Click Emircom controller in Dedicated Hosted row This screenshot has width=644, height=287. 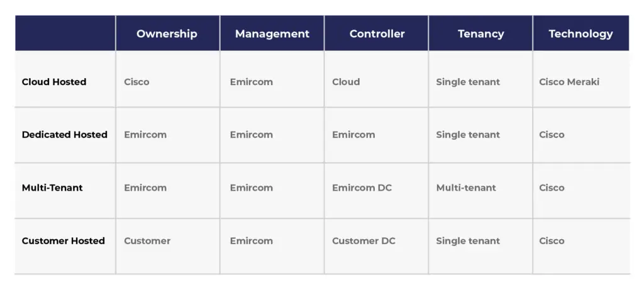pos(353,135)
